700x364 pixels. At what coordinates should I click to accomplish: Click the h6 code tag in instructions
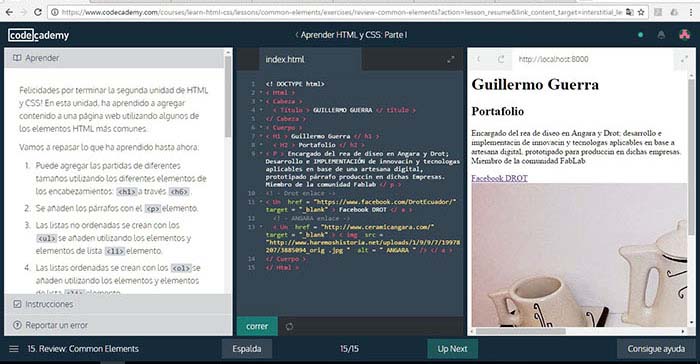[x=179, y=192]
